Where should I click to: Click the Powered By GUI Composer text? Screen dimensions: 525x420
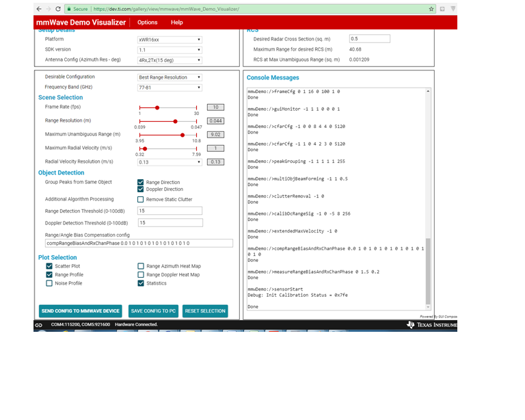pos(439,317)
